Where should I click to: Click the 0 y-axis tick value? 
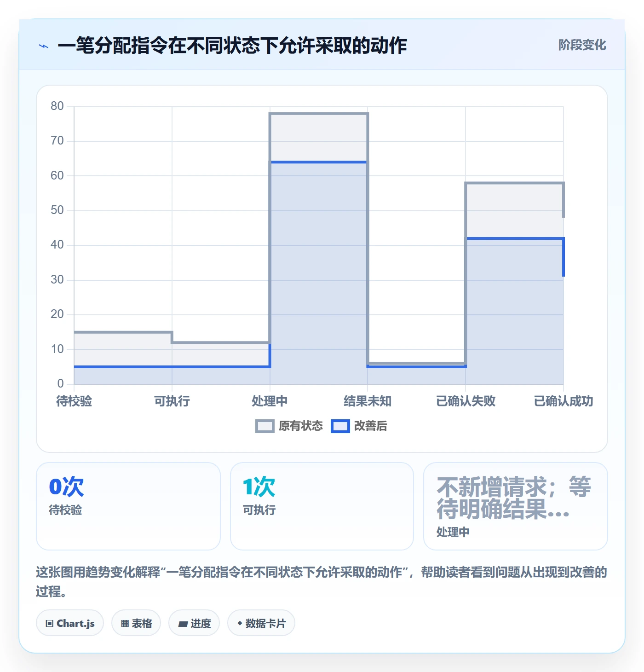click(x=61, y=383)
